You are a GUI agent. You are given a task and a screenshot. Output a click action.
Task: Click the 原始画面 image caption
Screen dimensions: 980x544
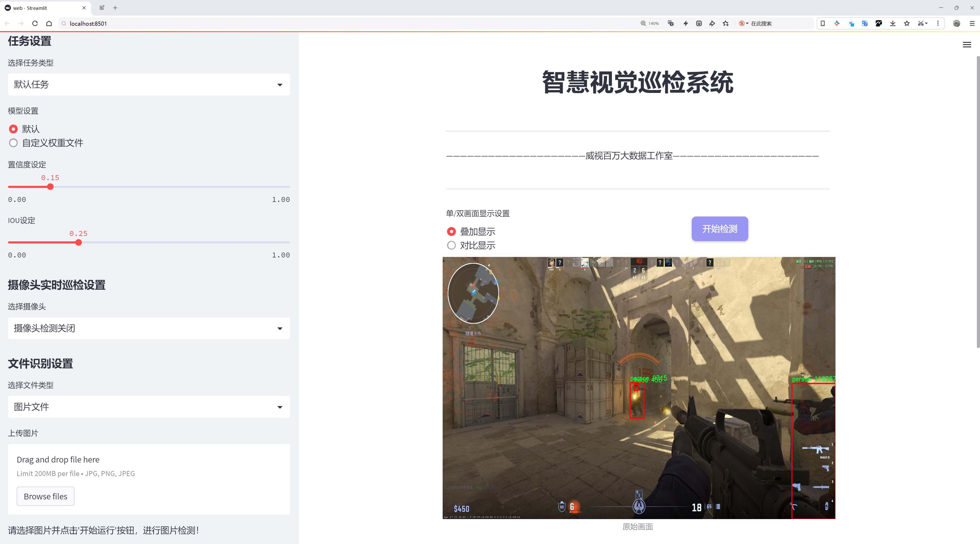coord(638,527)
